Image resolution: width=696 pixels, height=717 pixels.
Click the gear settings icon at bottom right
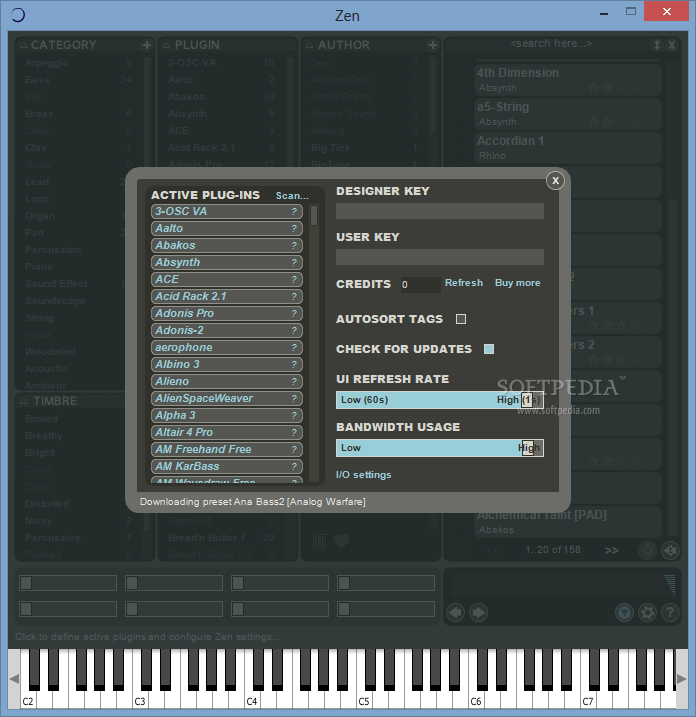[x=647, y=612]
